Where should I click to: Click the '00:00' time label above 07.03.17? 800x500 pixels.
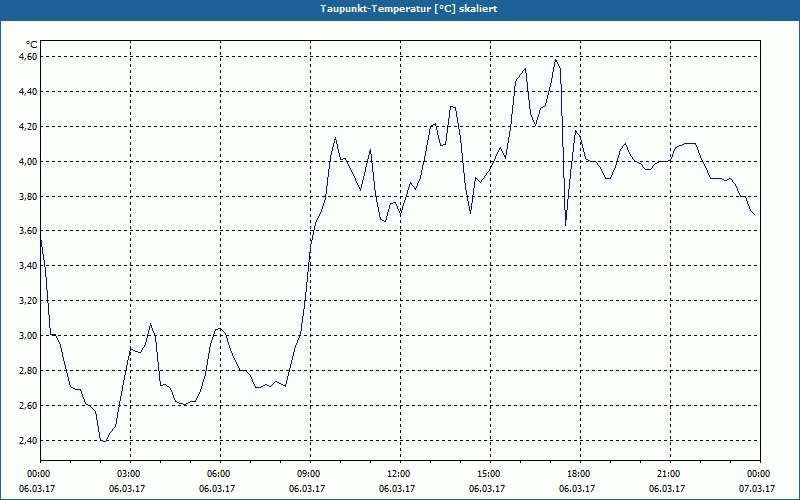click(758, 474)
